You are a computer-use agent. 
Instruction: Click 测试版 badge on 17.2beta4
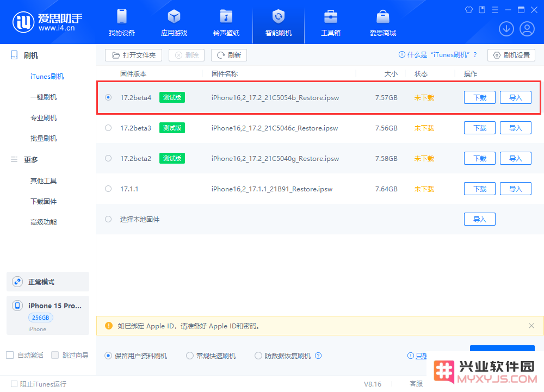pos(172,97)
